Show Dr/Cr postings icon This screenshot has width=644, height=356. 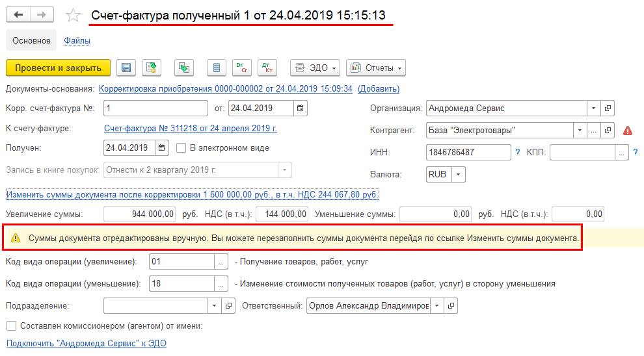click(242, 68)
